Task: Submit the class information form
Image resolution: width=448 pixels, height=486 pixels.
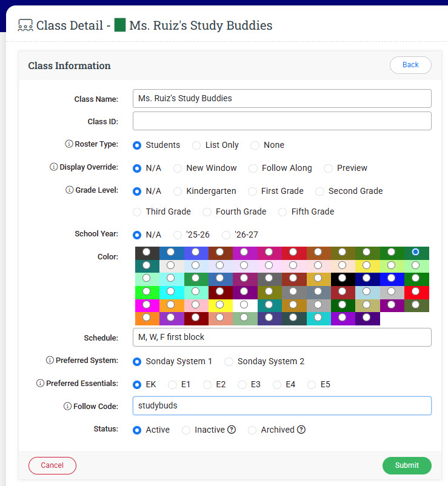Action: (406, 465)
